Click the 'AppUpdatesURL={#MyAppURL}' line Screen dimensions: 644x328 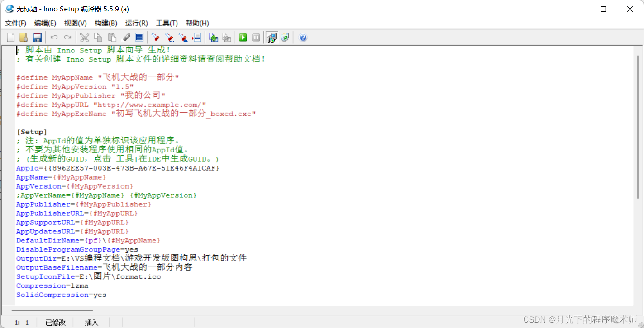[72, 231]
